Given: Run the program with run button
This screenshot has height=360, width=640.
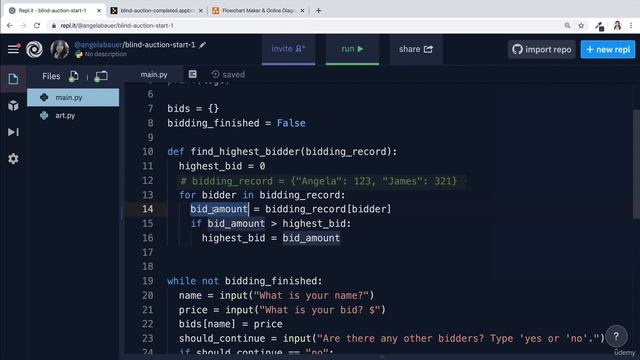Looking at the screenshot, I should [352, 49].
